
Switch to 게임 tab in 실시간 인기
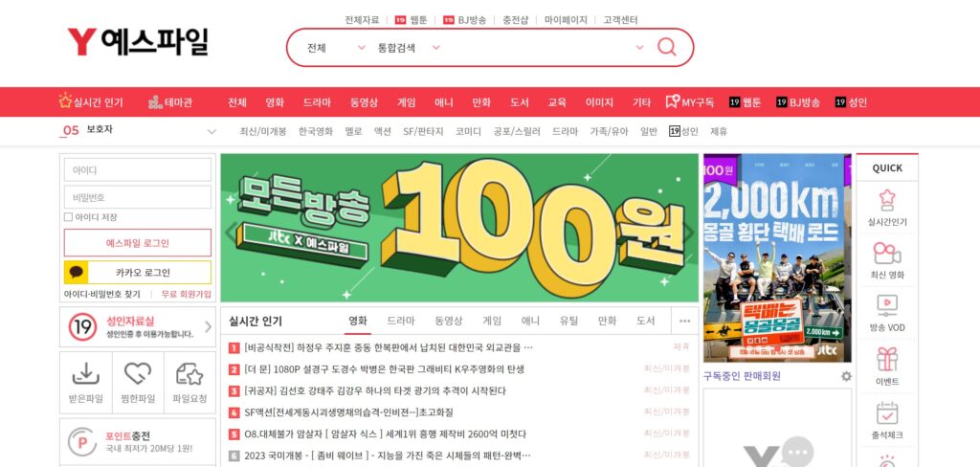pos(491,321)
